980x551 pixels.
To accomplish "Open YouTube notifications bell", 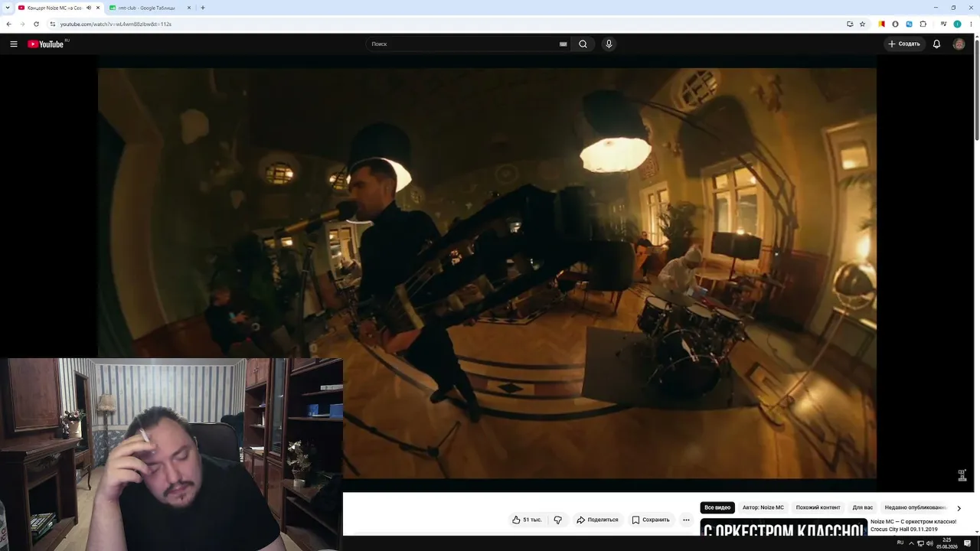I will pos(936,44).
